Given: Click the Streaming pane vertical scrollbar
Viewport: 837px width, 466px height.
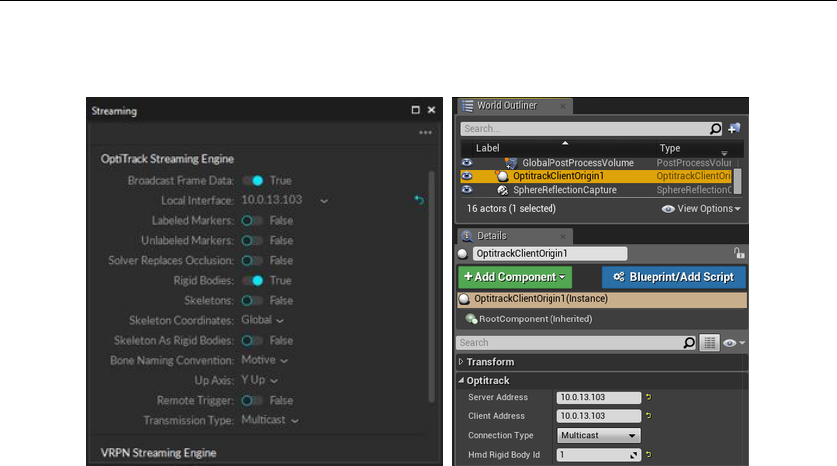Looking at the screenshot, I should [x=431, y=287].
